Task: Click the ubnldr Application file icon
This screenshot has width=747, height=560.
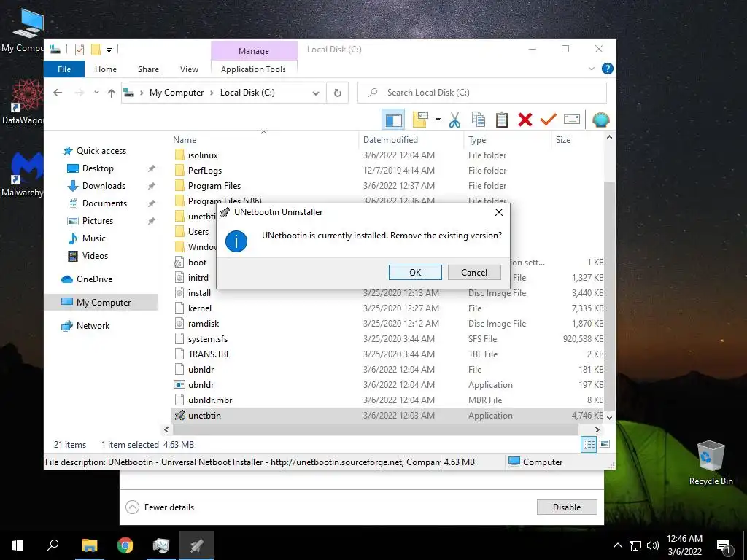Action: (x=179, y=385)
